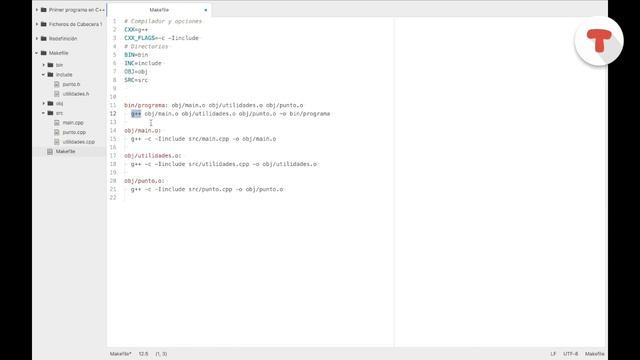Click the 'Ficheros de Cabecera I' folder icon
640x360 pixels.
[x=44, y=24]
